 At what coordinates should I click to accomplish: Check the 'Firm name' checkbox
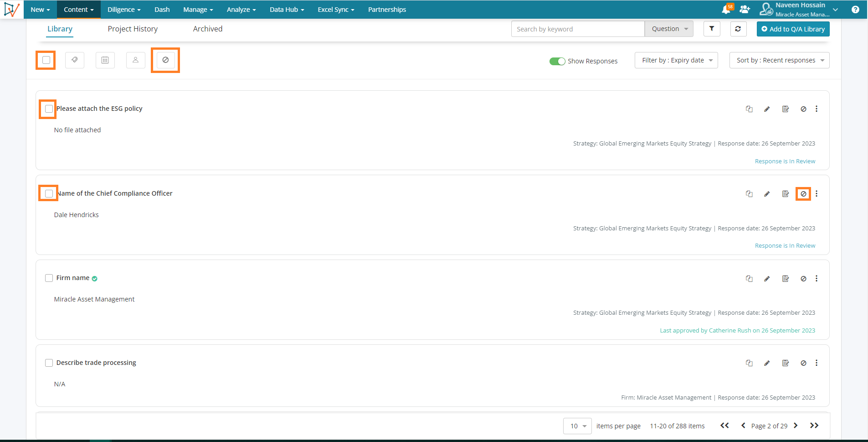point(49,278)
